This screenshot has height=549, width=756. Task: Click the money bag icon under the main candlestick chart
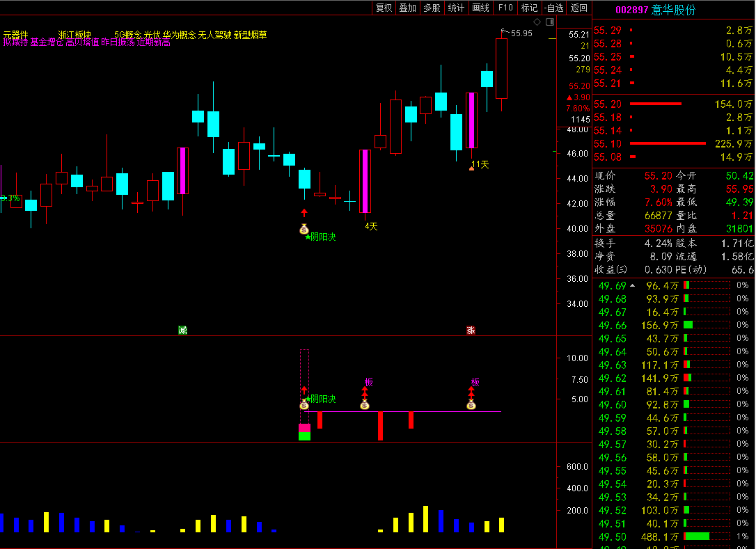coord(304,230)
